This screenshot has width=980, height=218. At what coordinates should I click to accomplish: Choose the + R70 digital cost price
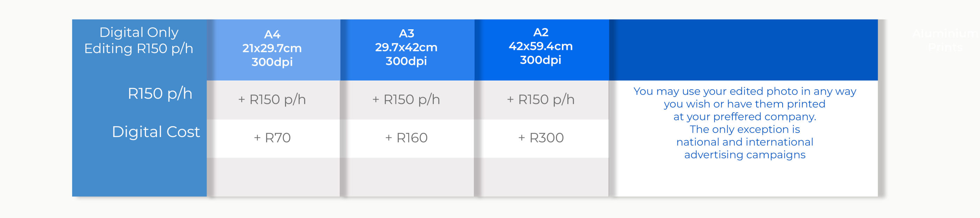(x=272, y=138)
